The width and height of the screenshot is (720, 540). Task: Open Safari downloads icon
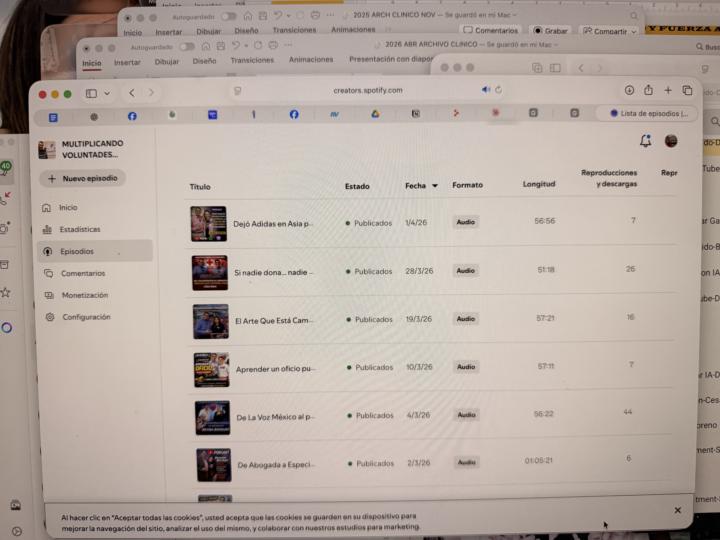[629, 90]
